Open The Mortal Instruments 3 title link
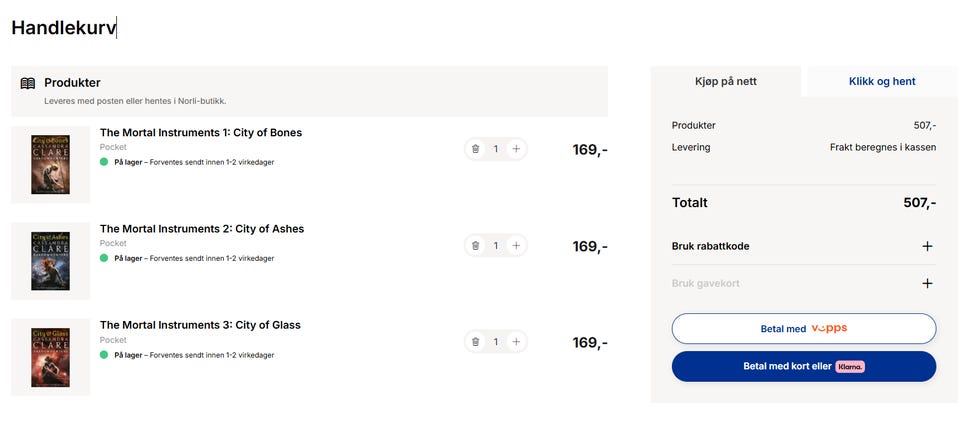 (x=200, y=325)
